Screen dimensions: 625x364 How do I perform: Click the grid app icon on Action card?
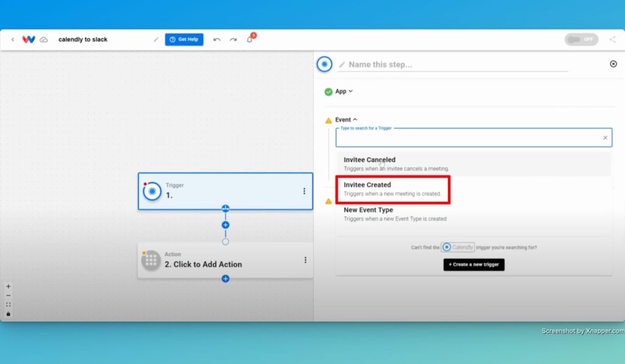click(x=151, y=260)
